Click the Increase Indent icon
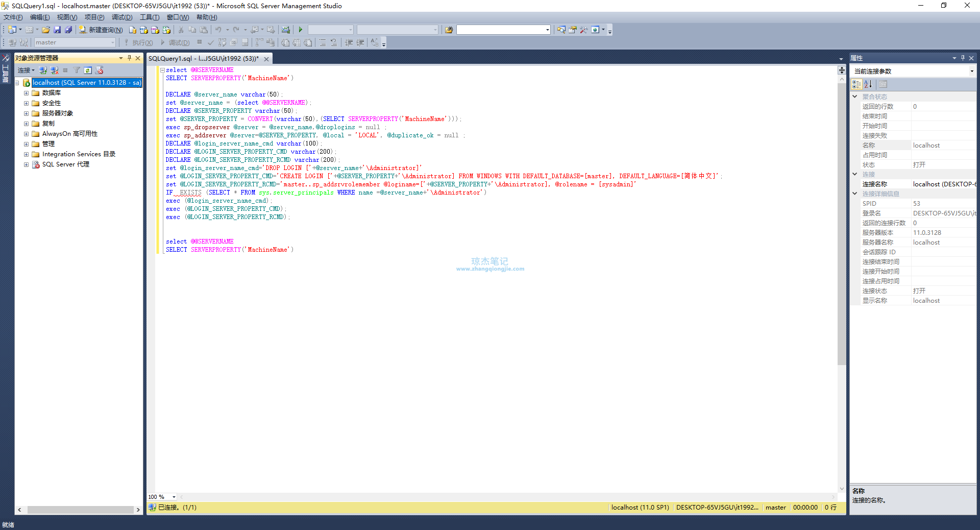This screenshot has height=530, width=980. [x=360, y=43]
